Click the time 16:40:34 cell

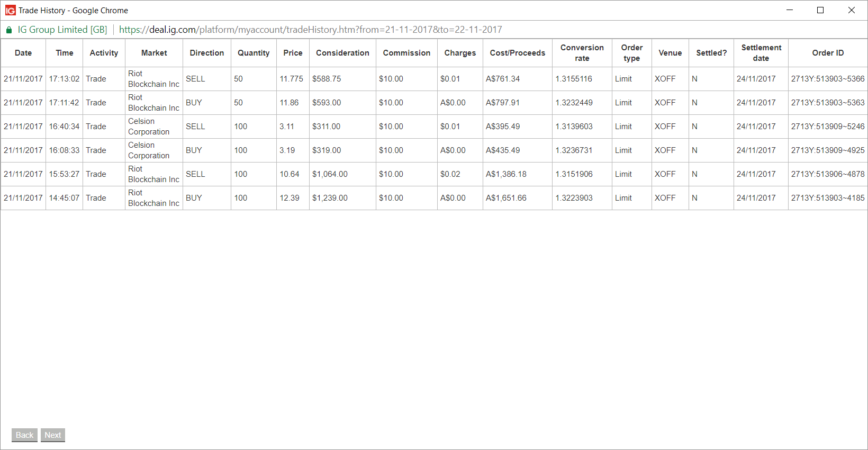[x=64, y=127]
